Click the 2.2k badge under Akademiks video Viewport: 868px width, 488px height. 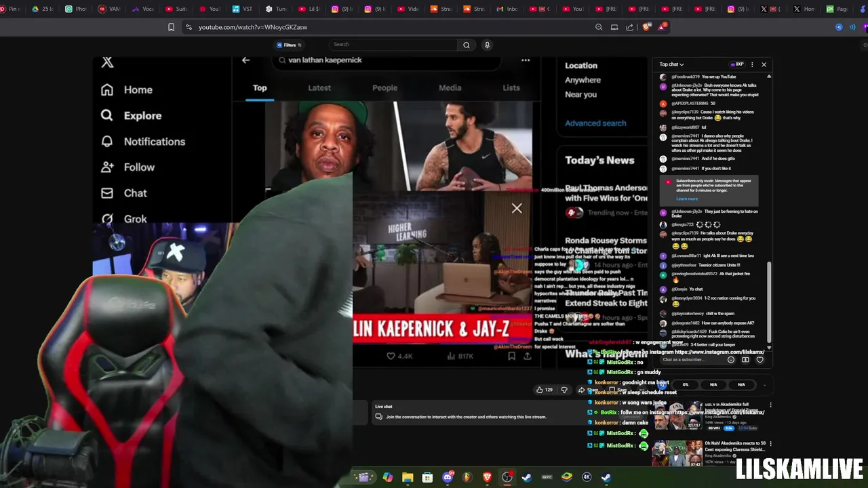click(729, 428)
